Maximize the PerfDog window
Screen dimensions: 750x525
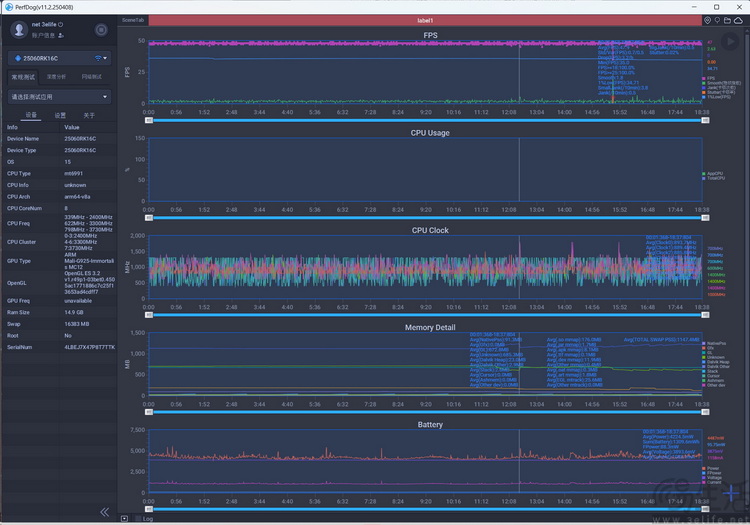(717, 7)
